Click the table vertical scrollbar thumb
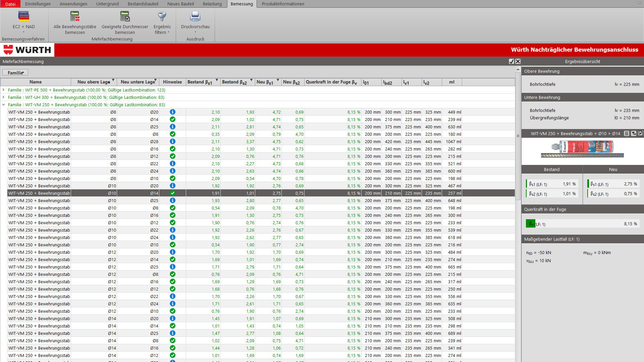Viewport: 644px width, 362px height. 518,136
